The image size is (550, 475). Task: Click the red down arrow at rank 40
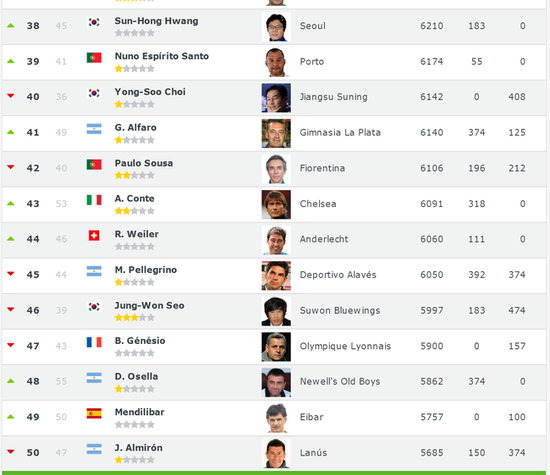coord(11,96)
